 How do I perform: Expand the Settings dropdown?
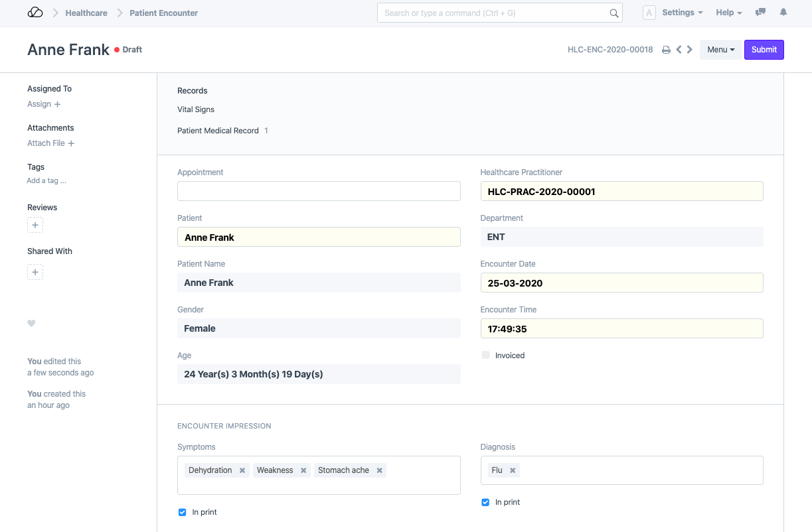point(682,12)
